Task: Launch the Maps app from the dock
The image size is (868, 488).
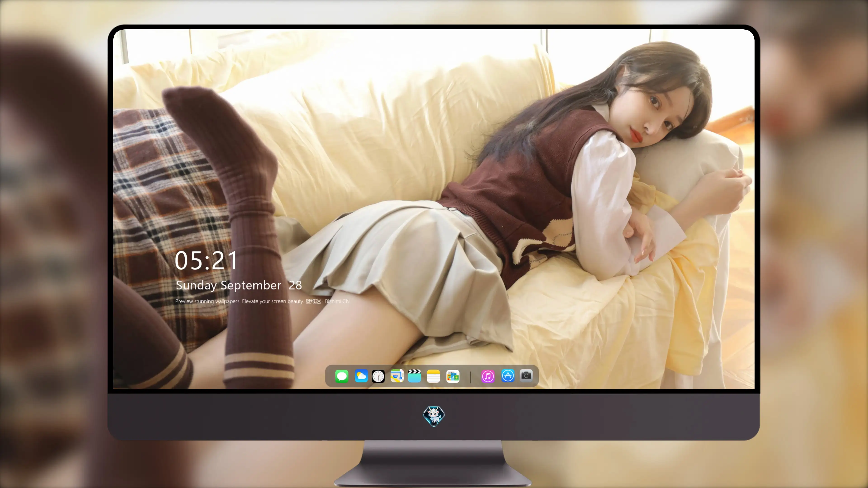Action: pyautogui.click(x=397, y=376)
